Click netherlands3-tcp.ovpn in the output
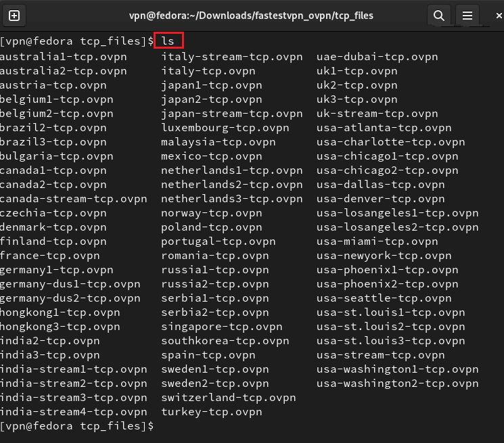 231,199
